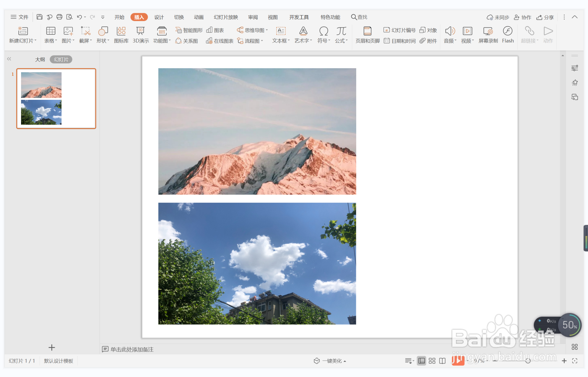This screenshot has width=588, height=377.
Task: Open the 一键美化 popup menu
Action: (x=330, y=361)
